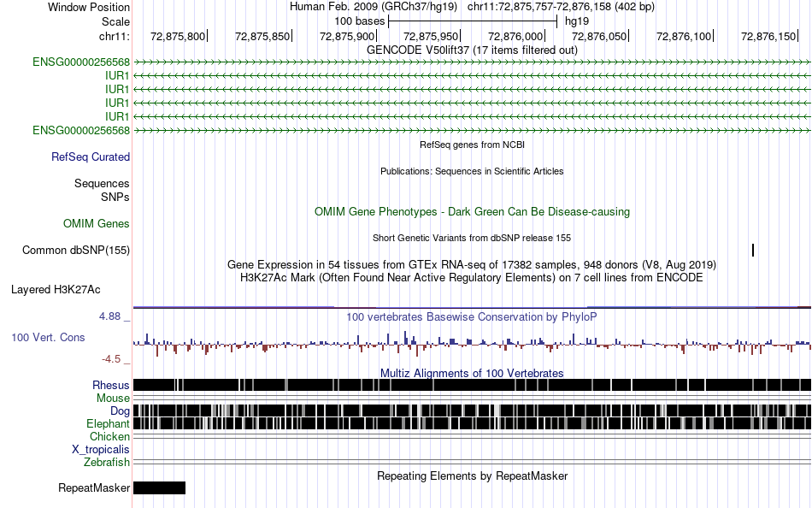Select the position text "chr11:72,875,757-72,876,158 (402 bp)"
Screen dimensions: 812x508
click(x=561, y=7)
